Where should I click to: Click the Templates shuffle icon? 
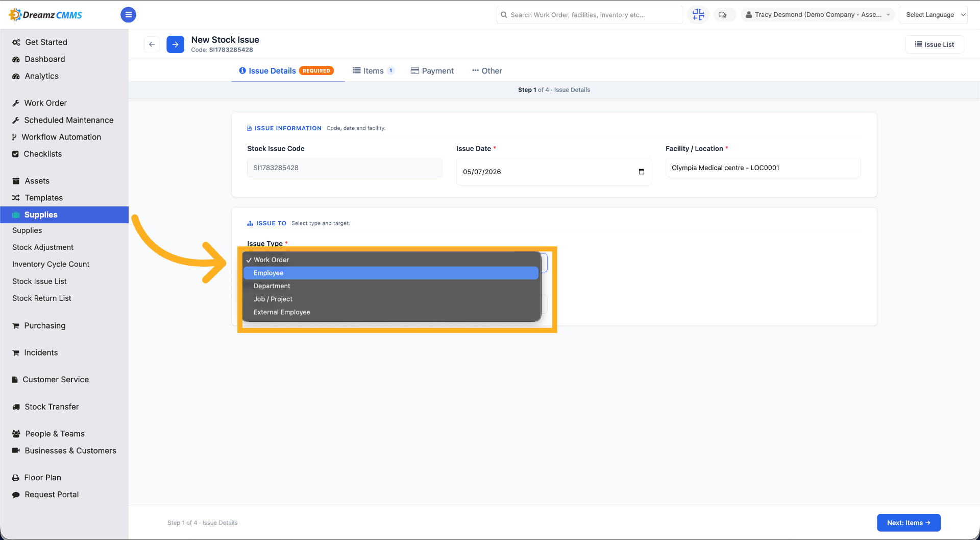click(x=16, y=198)
